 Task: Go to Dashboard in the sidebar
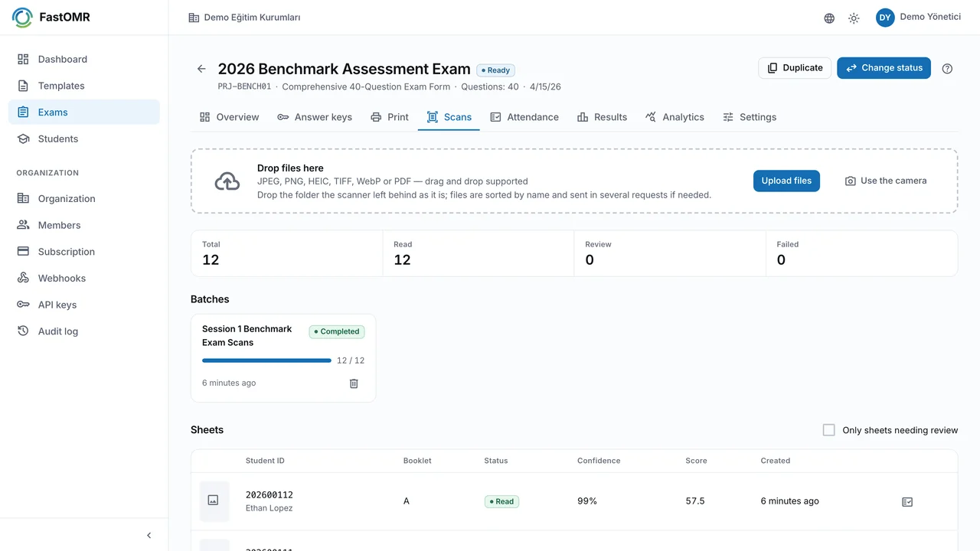click(x=84, y=59)
